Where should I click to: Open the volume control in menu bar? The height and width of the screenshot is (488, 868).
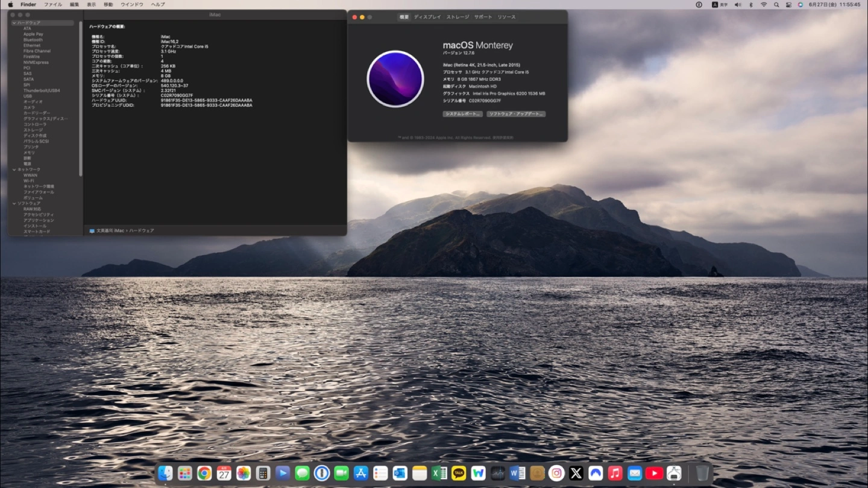point(738,4)
